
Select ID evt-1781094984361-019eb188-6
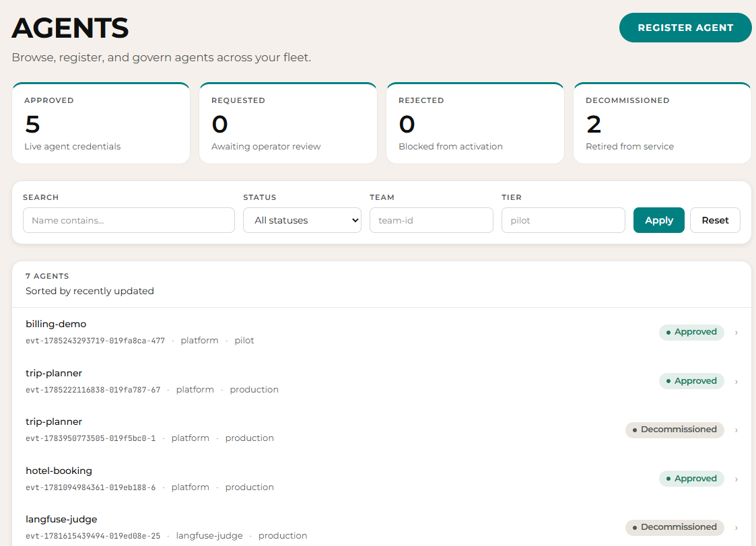(x=91, y=487)
